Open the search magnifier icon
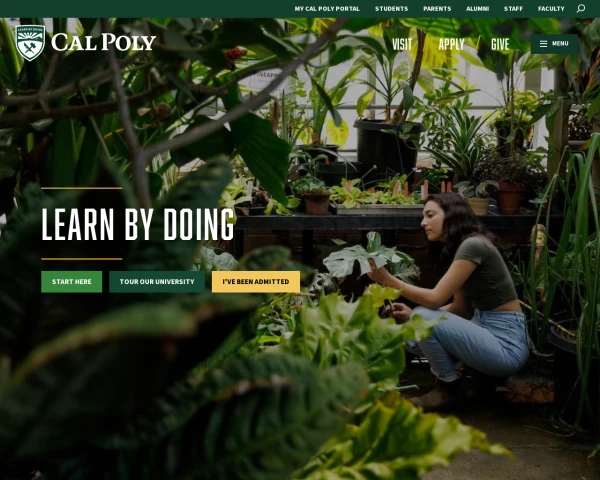This screenshot has width=600, height=480. click(581, 8)
